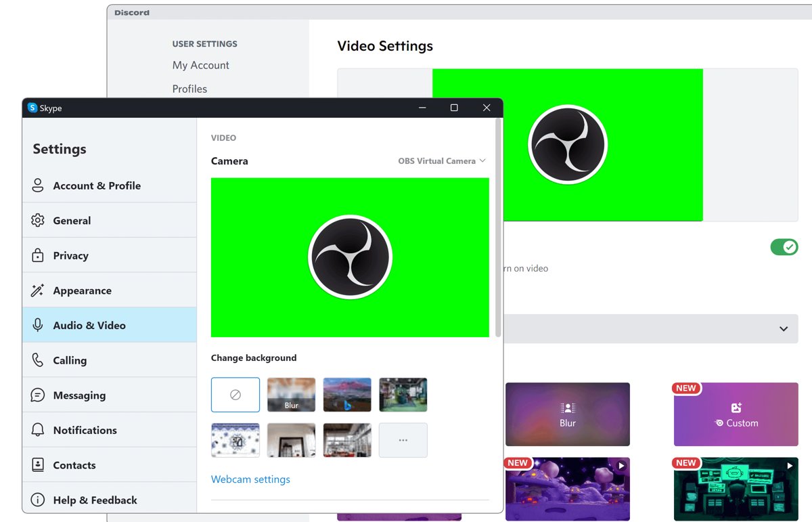
Task: Click the Account & Profile person icon
Action: [38, 186]
